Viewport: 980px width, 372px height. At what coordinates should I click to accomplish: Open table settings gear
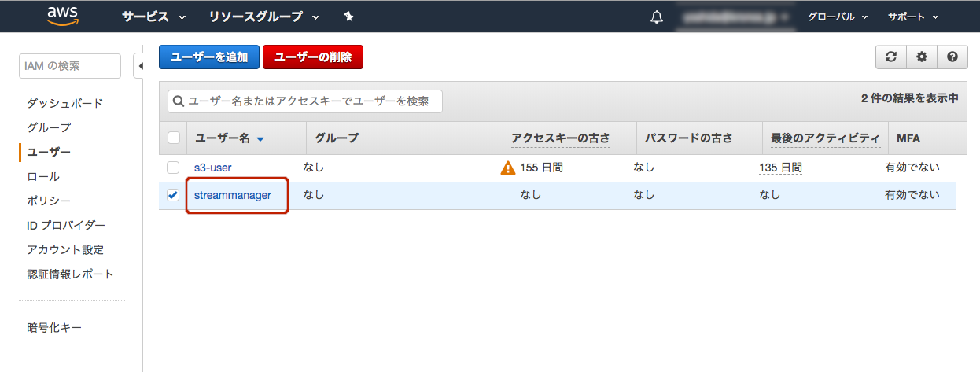click(922, 57)
